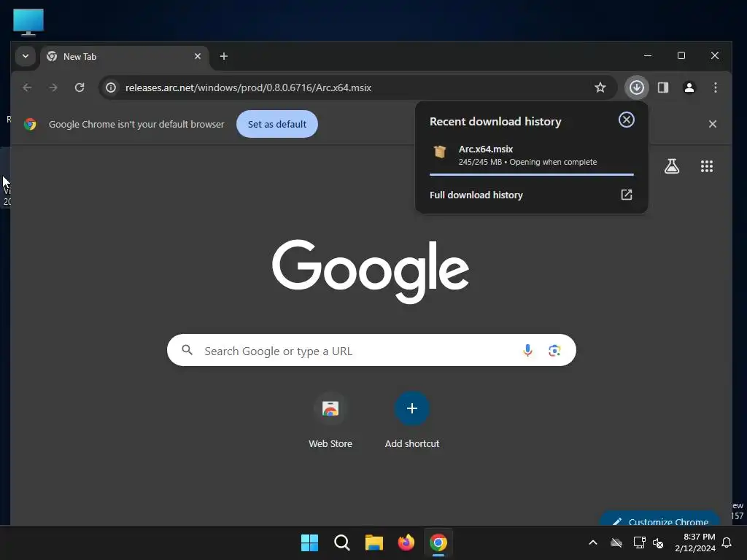Open network status tray icon

point(639,542)
